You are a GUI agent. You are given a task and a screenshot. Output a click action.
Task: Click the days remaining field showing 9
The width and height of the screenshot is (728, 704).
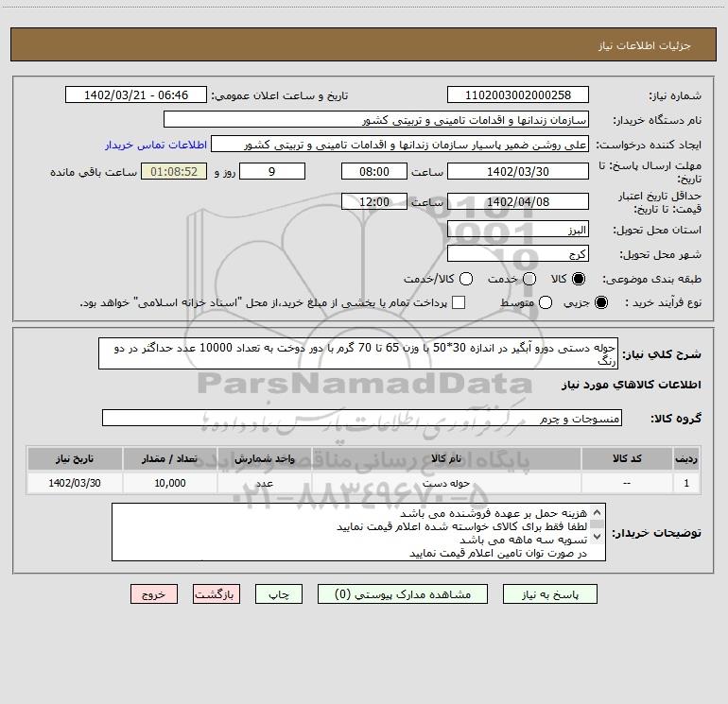coord(272,171)
